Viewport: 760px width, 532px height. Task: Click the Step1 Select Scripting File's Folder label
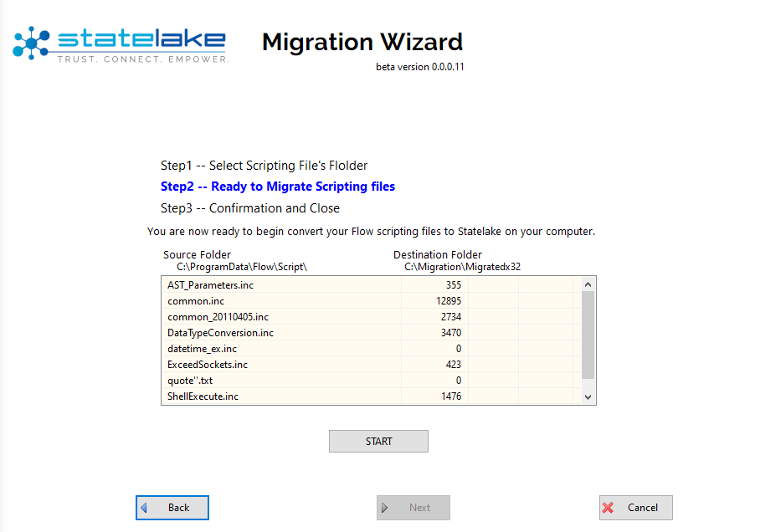(x=264, y=166)
